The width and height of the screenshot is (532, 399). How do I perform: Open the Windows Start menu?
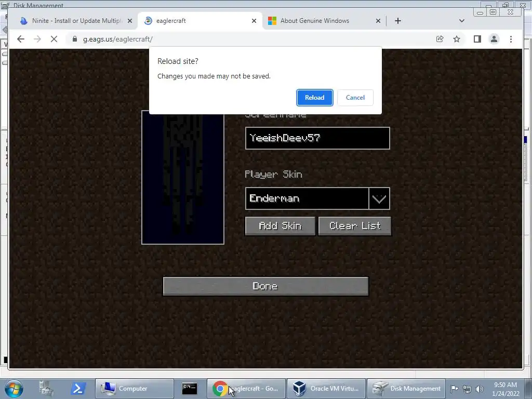(14, 389)
